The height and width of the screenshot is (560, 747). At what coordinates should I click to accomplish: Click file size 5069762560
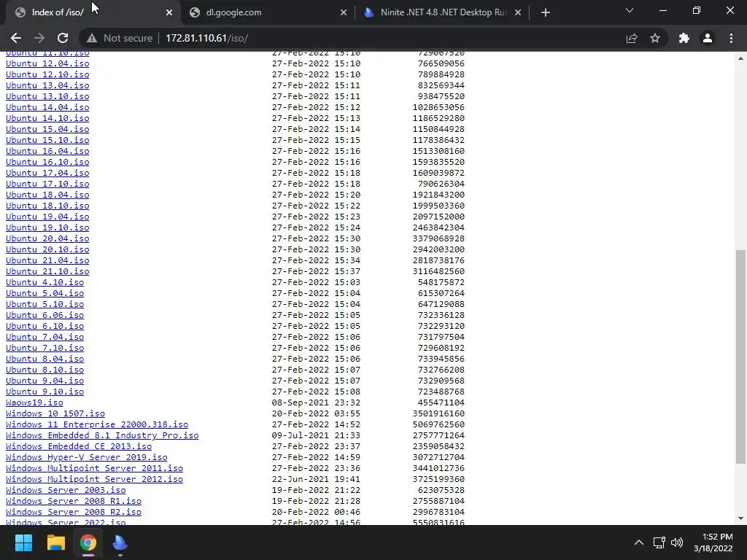[x=438, y=425]
